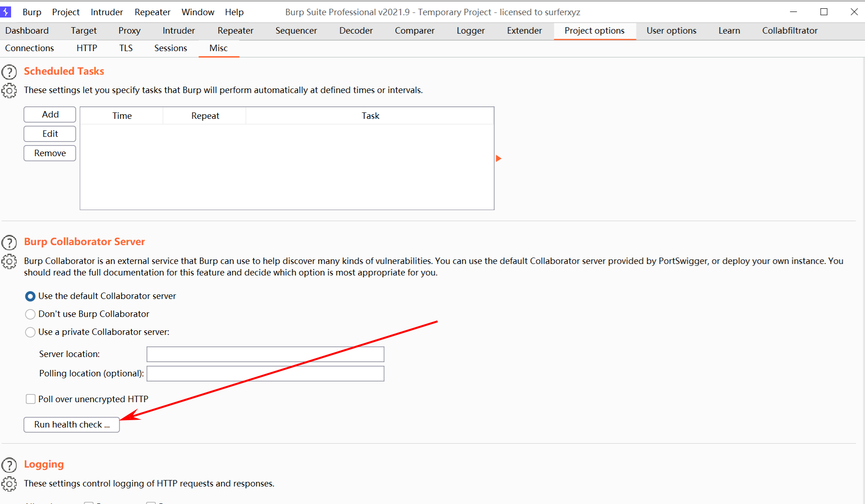Open the HTTP sub-tab

pos(87,48)
